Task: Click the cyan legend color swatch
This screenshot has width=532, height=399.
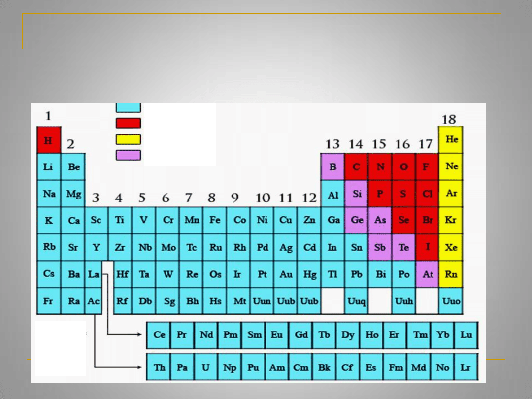Action: pos(128,107)
